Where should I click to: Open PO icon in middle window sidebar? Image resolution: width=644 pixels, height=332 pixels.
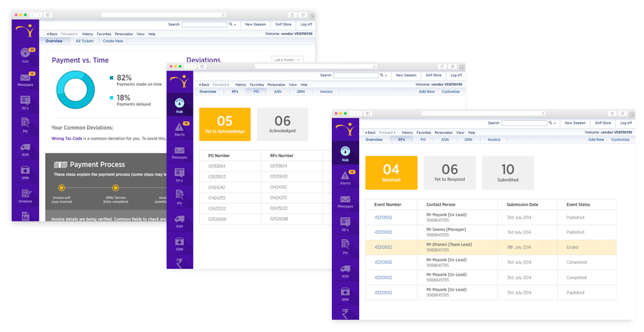coord(179,195)
